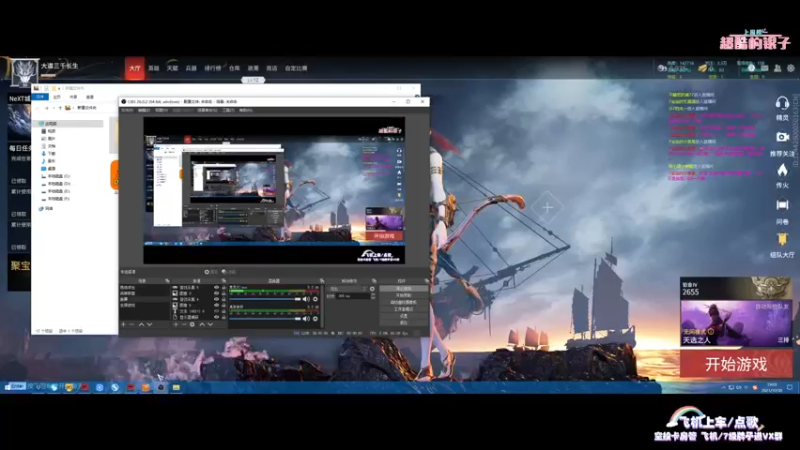Toggle visibility of second OBS source
The width and height of the screenshot is (800, 450).
pos(217,293)
